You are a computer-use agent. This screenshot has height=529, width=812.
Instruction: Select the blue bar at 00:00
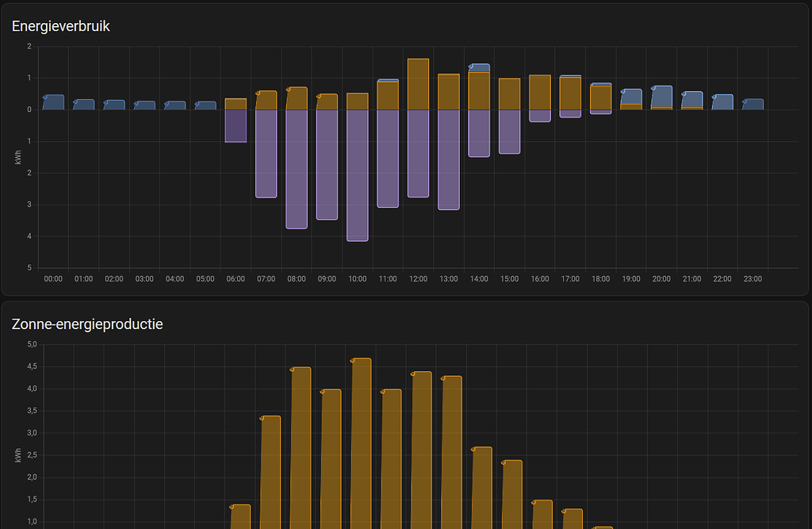(x=52, y=101)
